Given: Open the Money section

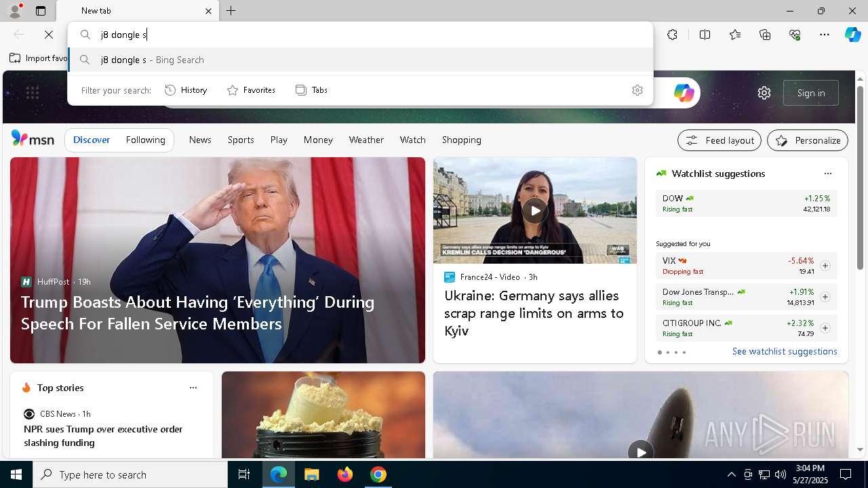Looking at the screenshot, I should [318, 140].
